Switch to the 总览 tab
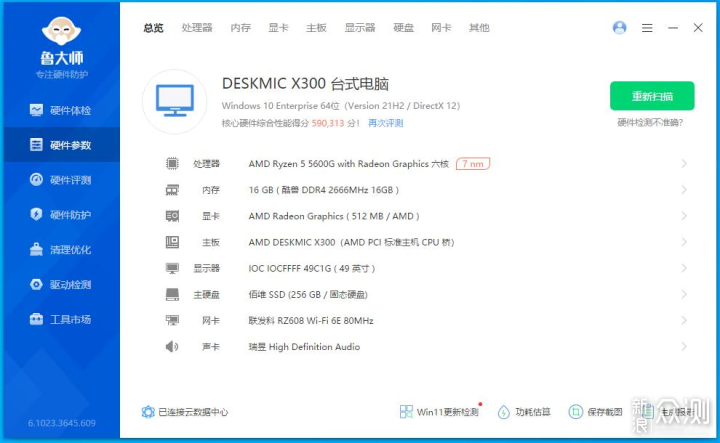The image size is (720, 443). click(153, 28)
